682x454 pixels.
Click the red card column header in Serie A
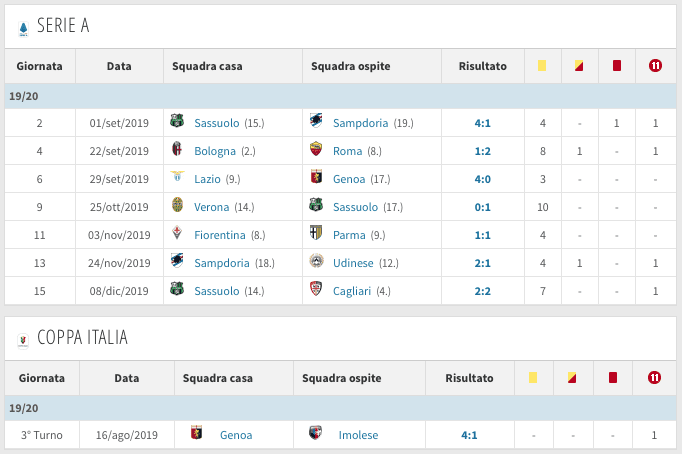(x=617, y=67)
